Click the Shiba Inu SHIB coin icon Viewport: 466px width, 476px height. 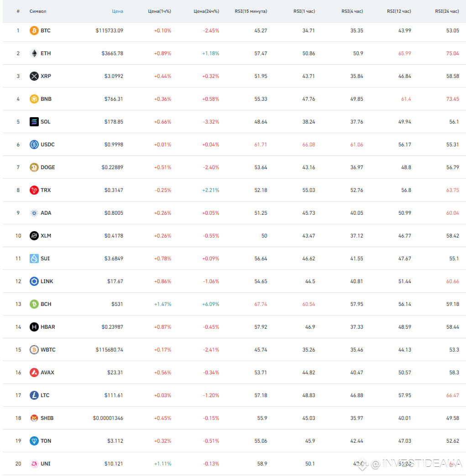[x=34, y=418]
